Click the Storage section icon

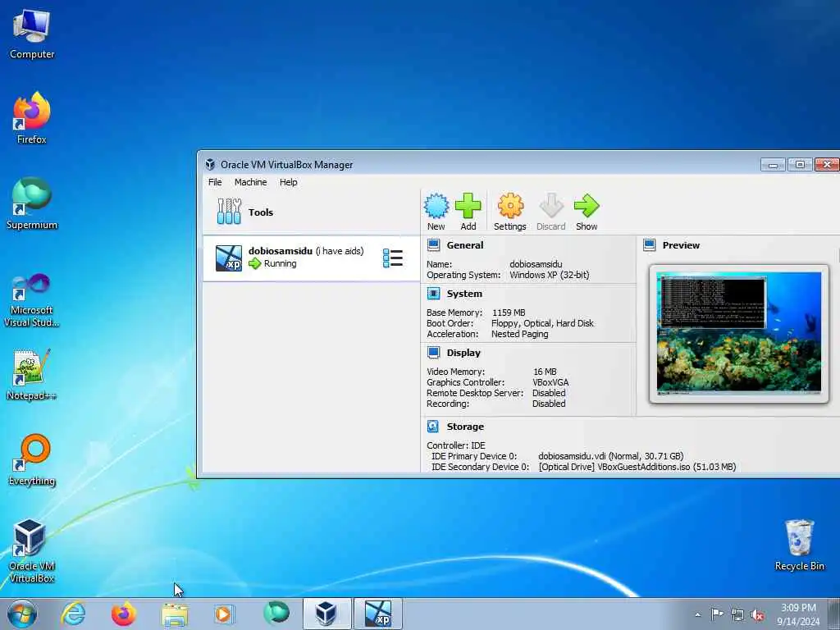(x=433, y=427)
